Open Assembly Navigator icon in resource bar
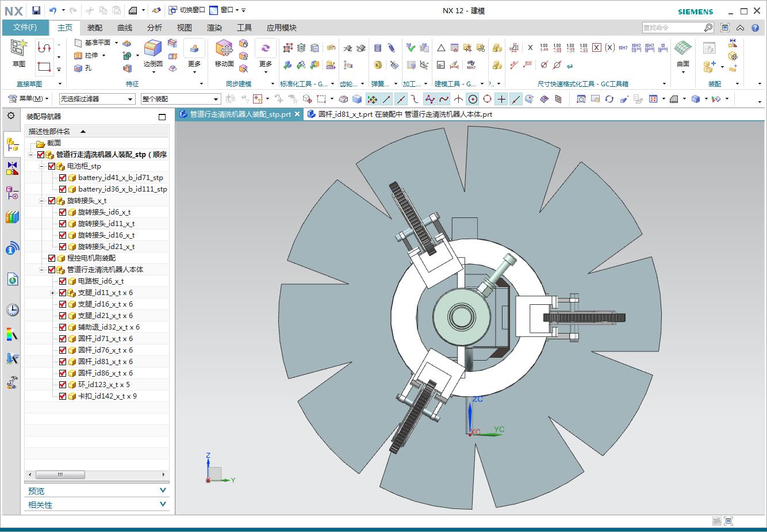 tap(12, 144)
